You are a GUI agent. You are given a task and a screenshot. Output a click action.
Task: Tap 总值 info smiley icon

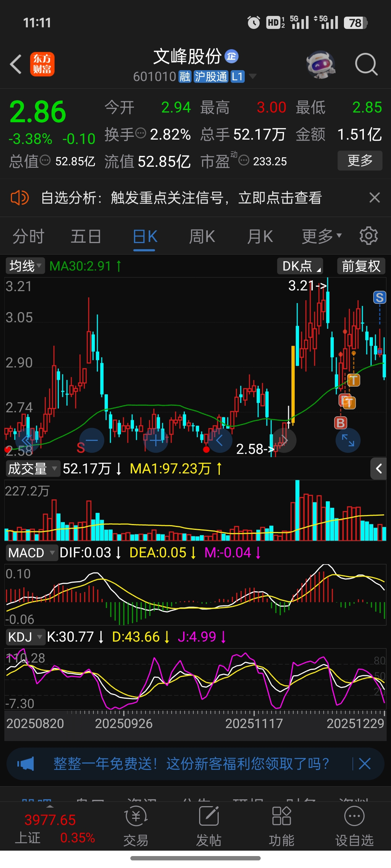(x=45, y=160)
